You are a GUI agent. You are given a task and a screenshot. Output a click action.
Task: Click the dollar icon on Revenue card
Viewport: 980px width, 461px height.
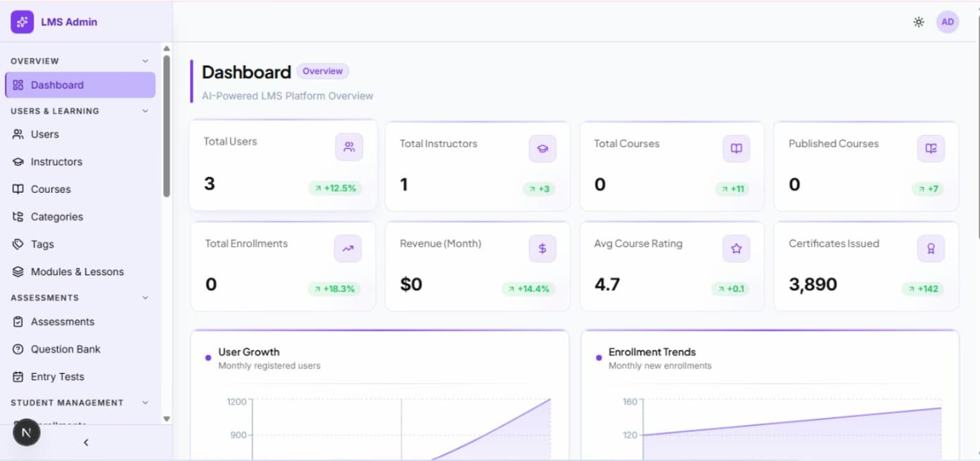point(542,248)
